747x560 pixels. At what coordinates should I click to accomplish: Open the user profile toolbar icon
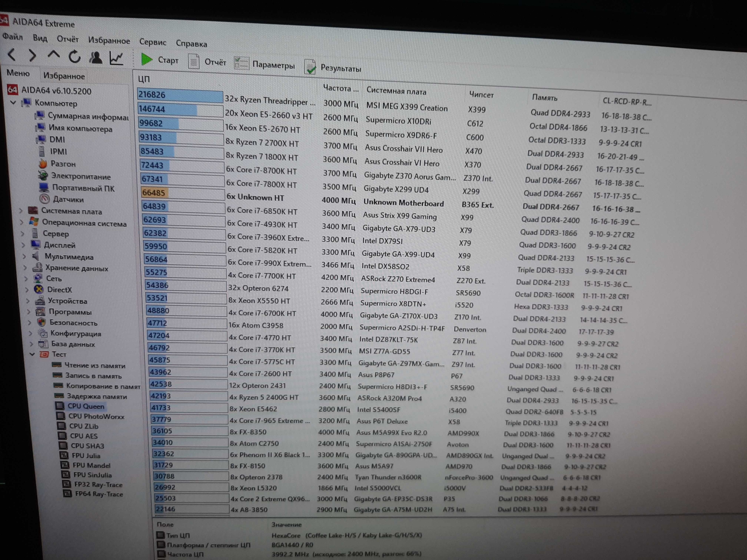[x=96, y=57]
